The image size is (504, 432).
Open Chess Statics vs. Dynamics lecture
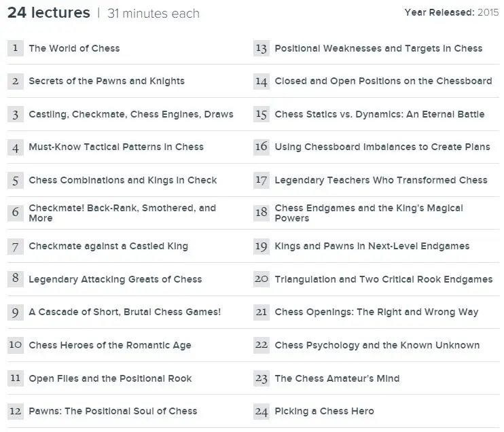(x=380, y=114)
